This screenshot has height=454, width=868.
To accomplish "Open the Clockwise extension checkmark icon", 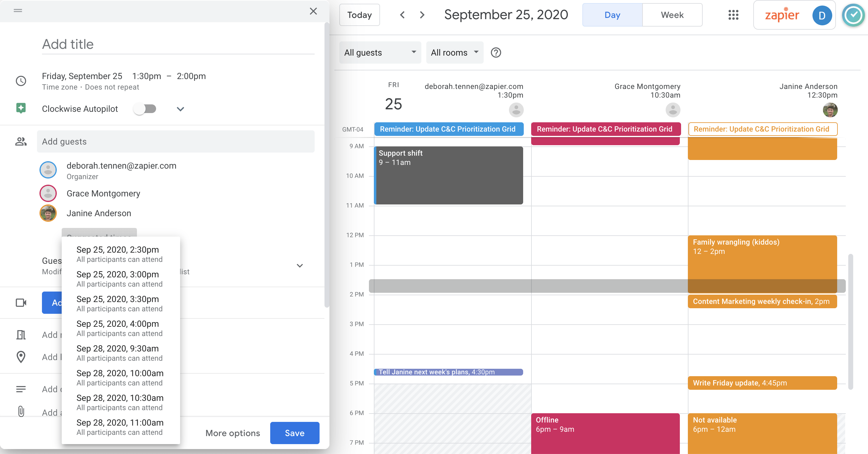I will (853, 15).
